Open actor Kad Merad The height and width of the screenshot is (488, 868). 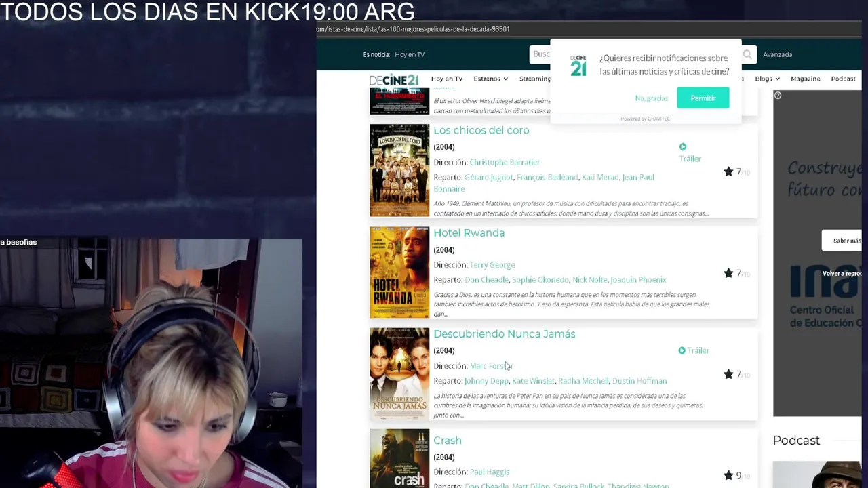[600, 177]
